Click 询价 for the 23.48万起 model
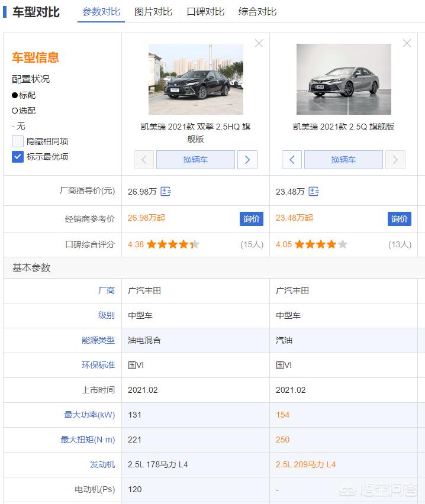 400,219
